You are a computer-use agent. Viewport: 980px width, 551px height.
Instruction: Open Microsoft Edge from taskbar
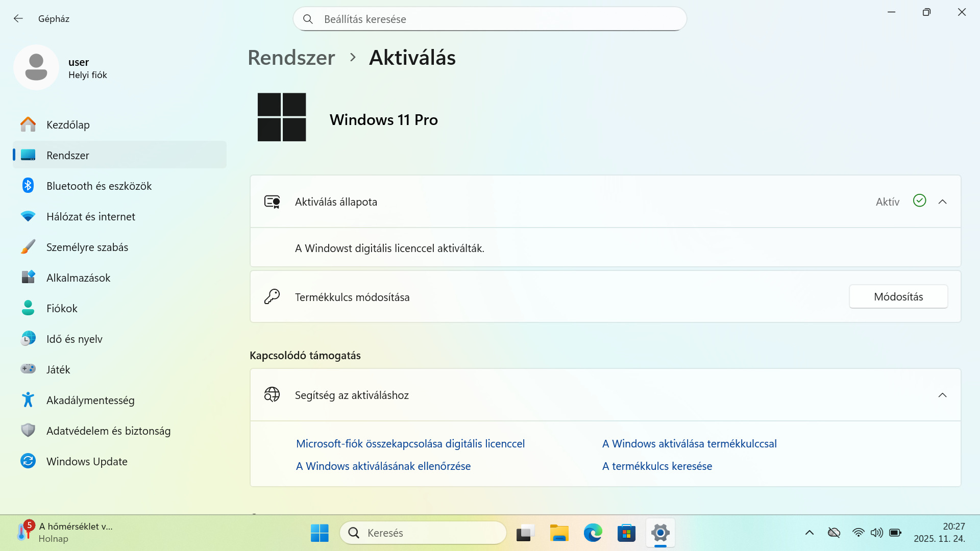click(x=593, y=533)
